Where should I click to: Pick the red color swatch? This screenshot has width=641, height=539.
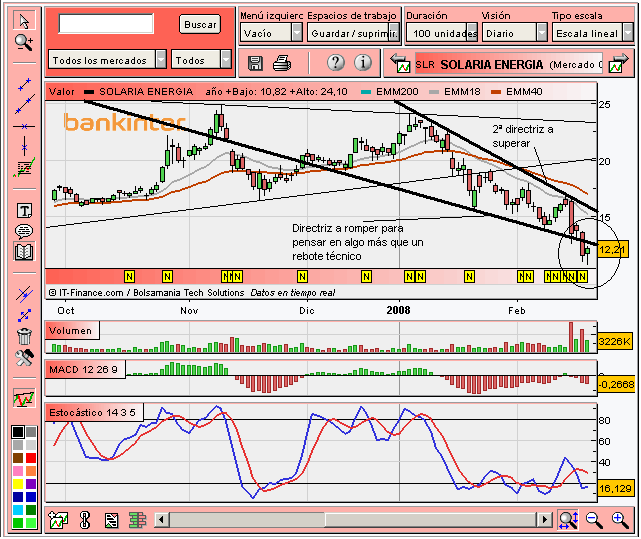(31, 458)
